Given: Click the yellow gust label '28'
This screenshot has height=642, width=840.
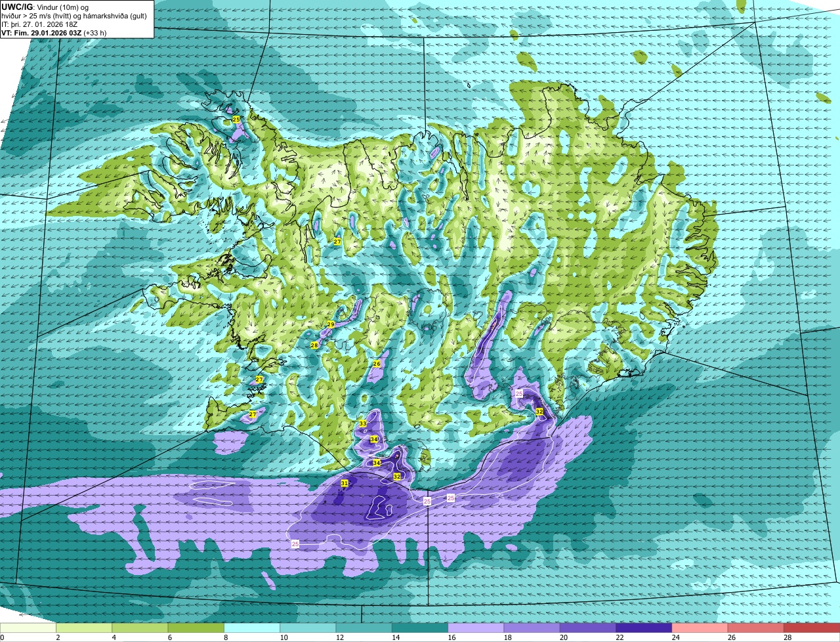Looking at the screenshot, I should click(314, 345).
